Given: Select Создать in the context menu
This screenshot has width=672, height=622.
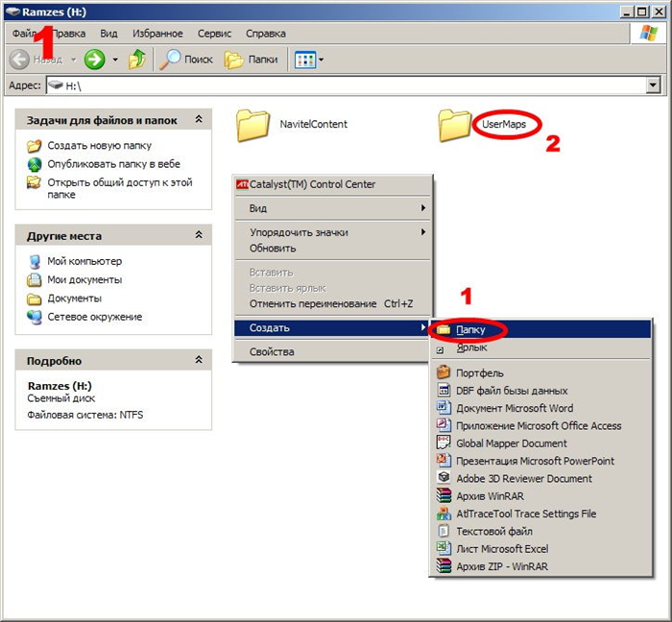Looking at the screenshot, I should pyautogui.click(x=332, y=328).
